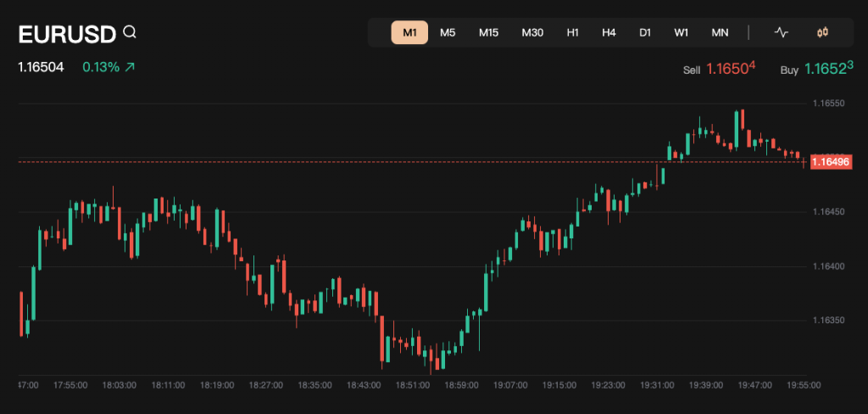Viewport: 868px width, 414px height.
Task: Switch chart to M30 interval
Action: (532, 33)
